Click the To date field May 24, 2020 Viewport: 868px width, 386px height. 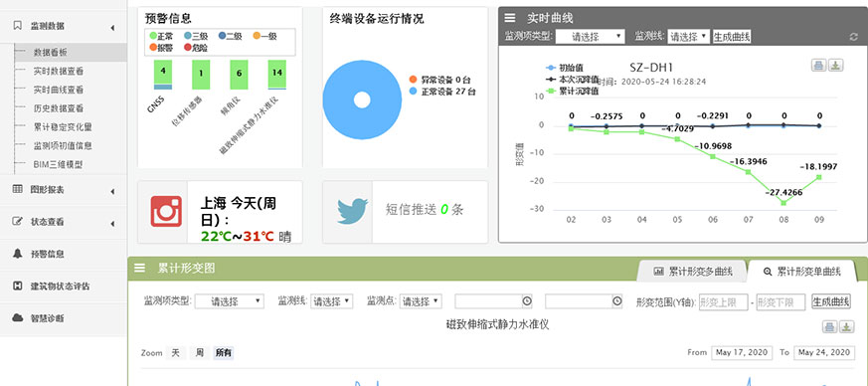[x=824, y=353]
